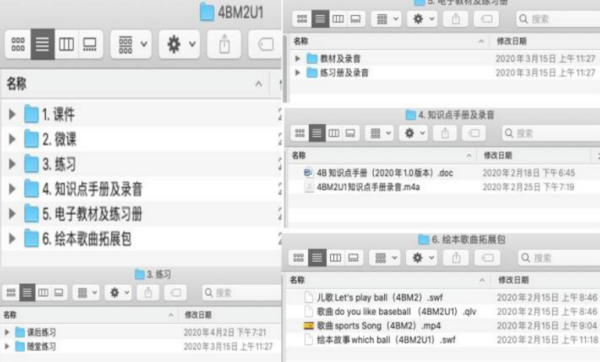
Task: Switch 3. 练习 window to gallery view
Action: point(59,293)
